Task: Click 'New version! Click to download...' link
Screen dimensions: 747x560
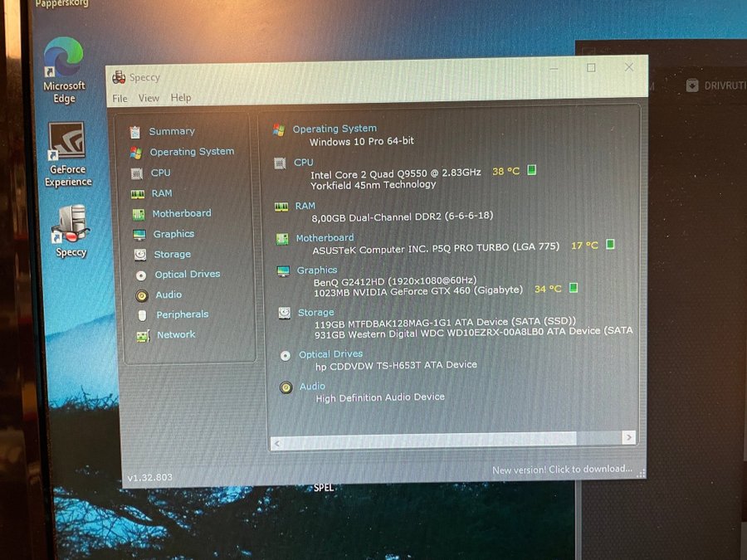Action: [x=562, y=470]
